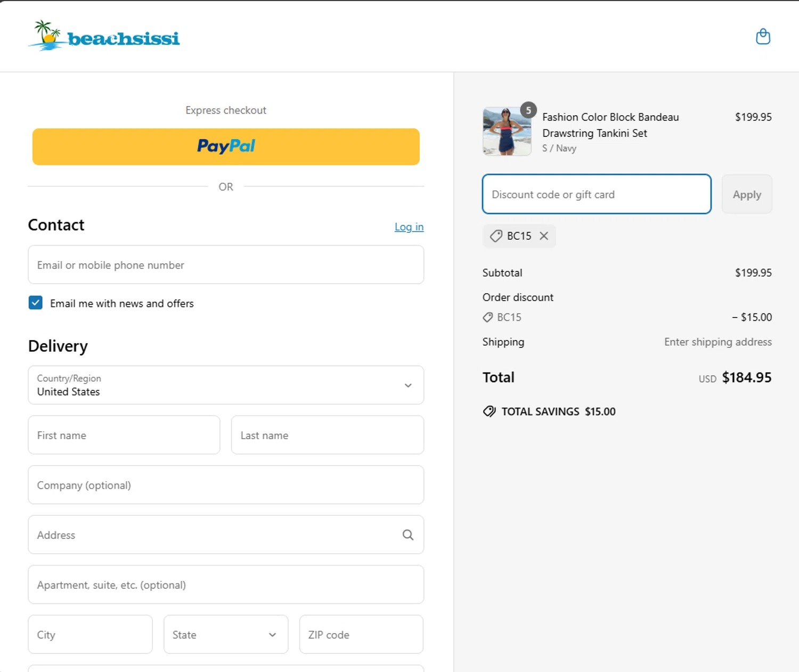
Task: Click the Order discount label
Action: 518,297
